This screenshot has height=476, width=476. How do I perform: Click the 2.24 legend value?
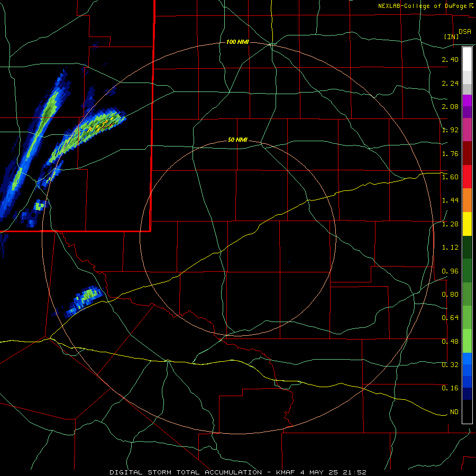(450, 83)
